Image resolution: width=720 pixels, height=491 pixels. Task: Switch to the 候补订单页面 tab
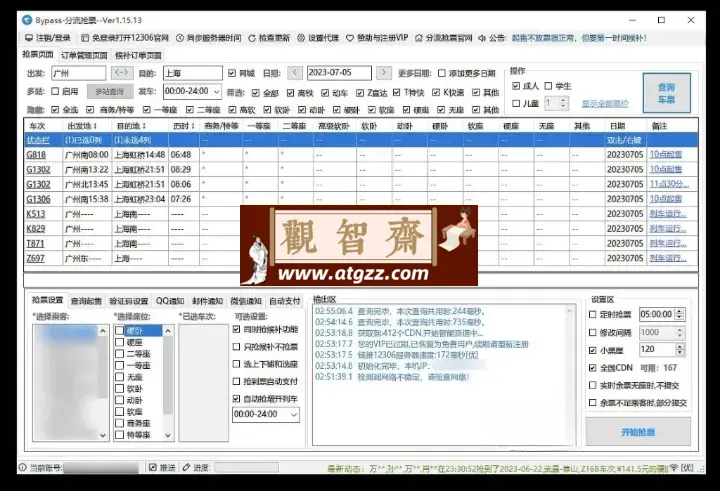click(x=138, y=56)
